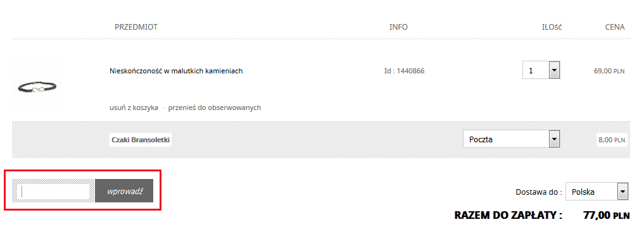Click the 77,00 PLN total amount

(606, 216)
